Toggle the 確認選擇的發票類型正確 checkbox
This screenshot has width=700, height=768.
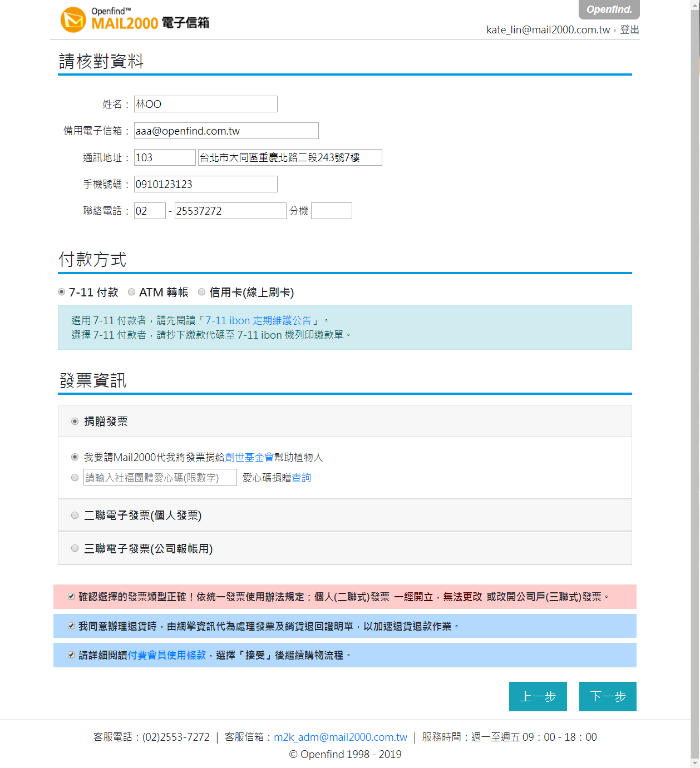coord(71,597)
